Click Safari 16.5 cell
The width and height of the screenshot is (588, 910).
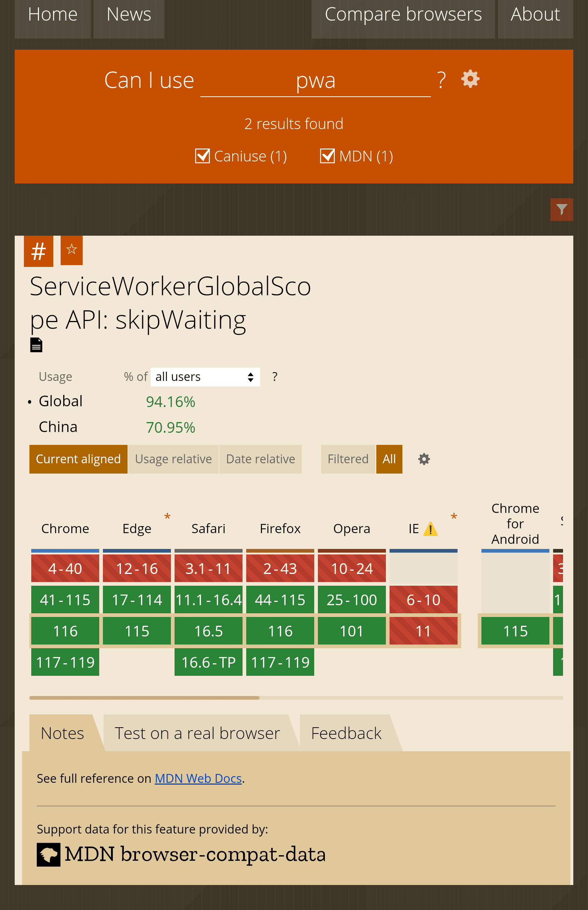click(208, 631)
